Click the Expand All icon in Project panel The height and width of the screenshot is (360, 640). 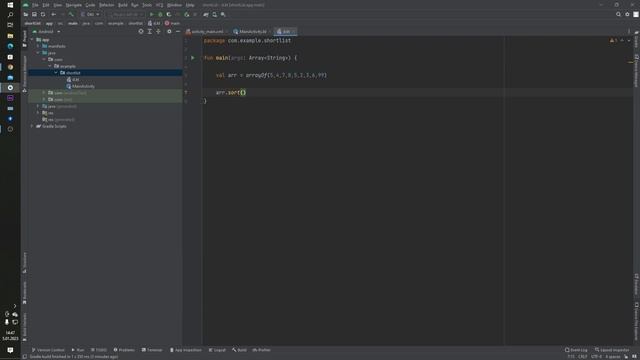coord(150,31)
